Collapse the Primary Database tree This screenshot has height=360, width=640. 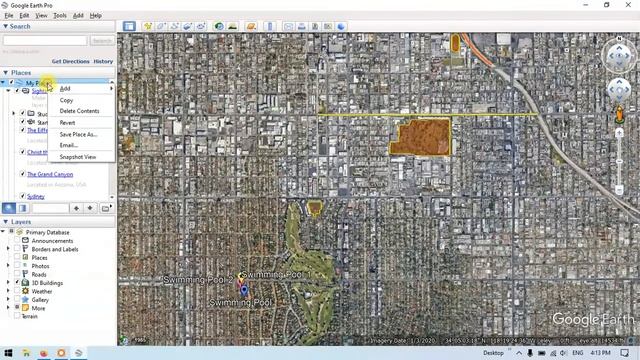click(x=3, y=232)
